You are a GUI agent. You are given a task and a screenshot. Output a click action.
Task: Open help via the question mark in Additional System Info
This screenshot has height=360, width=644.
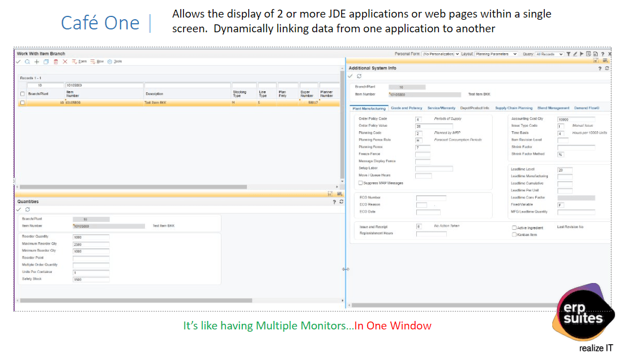(599, 68)
